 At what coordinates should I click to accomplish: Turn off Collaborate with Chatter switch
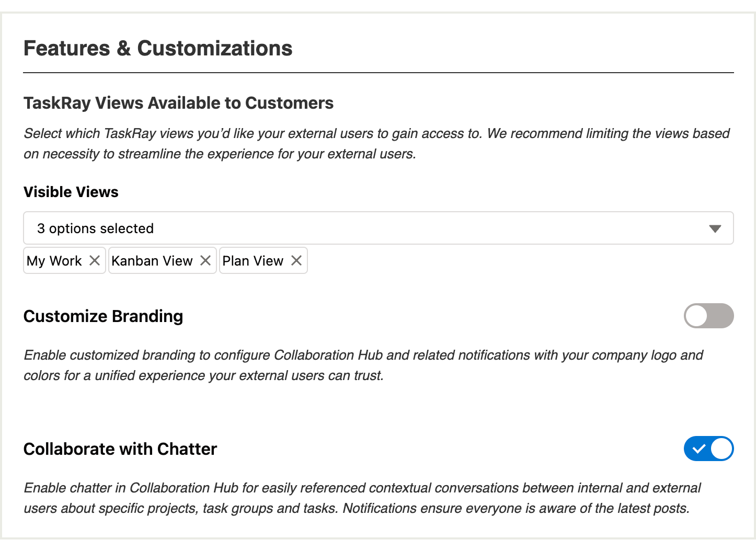[708, 449]
